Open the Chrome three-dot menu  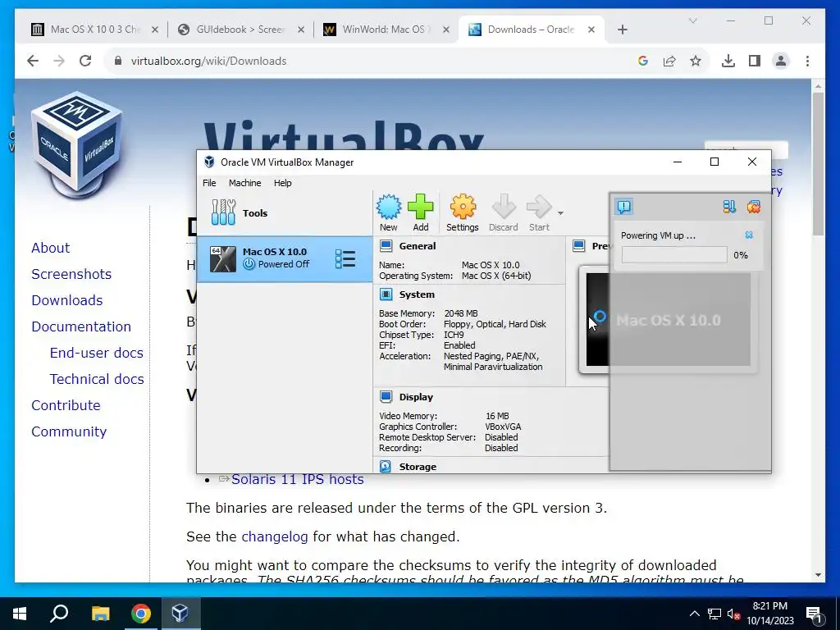coord(807,61)
